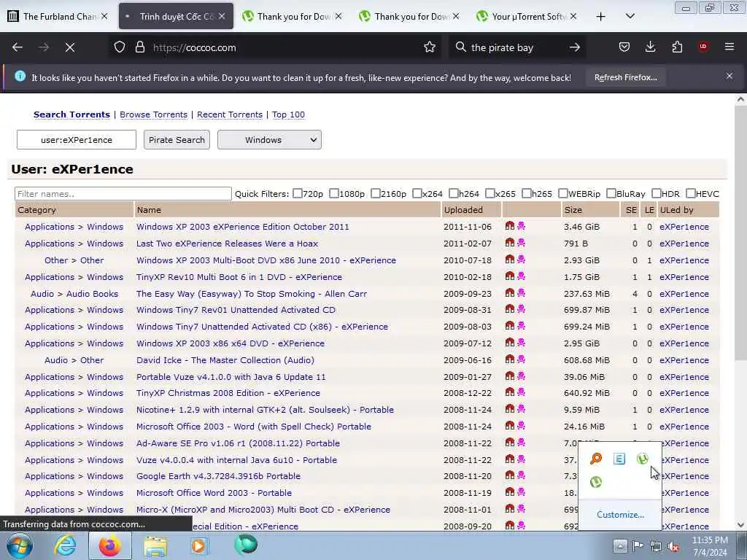Tick the x265 quick filter
The height and width of the screenshot is (560, 747).
tap(489, 193)
